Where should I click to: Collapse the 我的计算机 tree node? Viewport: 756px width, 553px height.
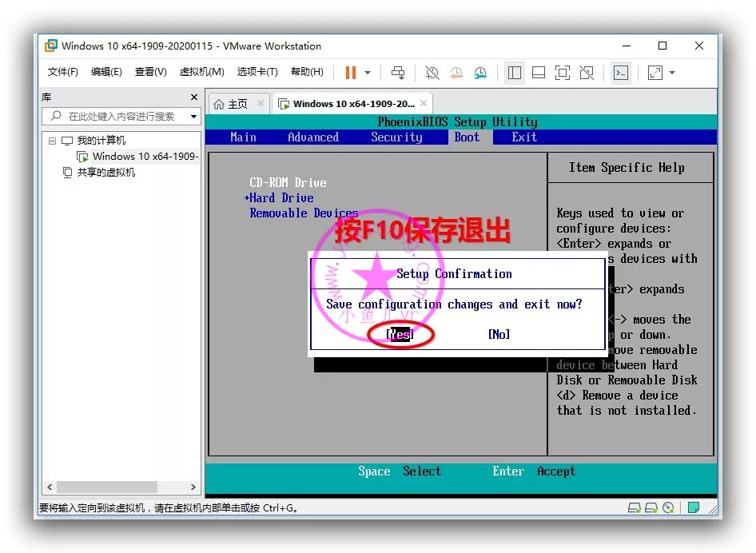(x=53, y=141)
